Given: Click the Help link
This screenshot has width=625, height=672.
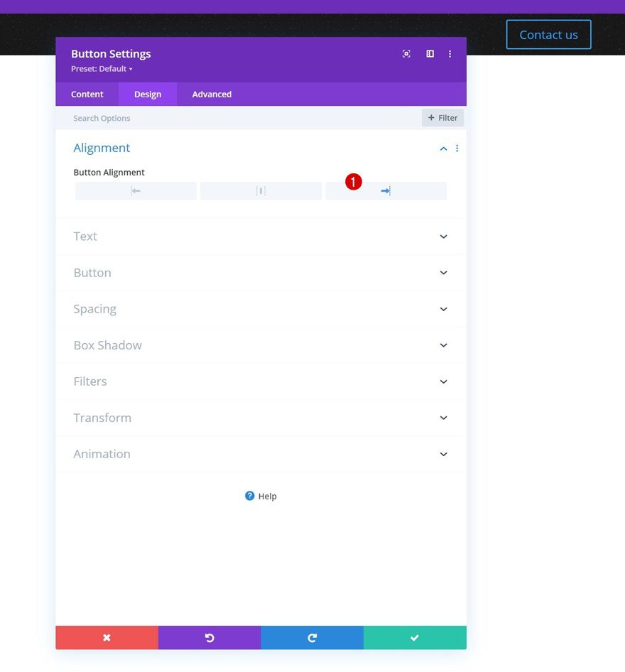Looking at the screenshot, I should pos(261,495).
